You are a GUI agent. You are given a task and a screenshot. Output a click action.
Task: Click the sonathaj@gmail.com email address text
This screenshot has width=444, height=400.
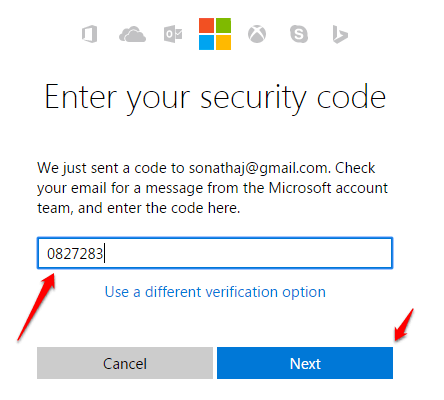258,168
